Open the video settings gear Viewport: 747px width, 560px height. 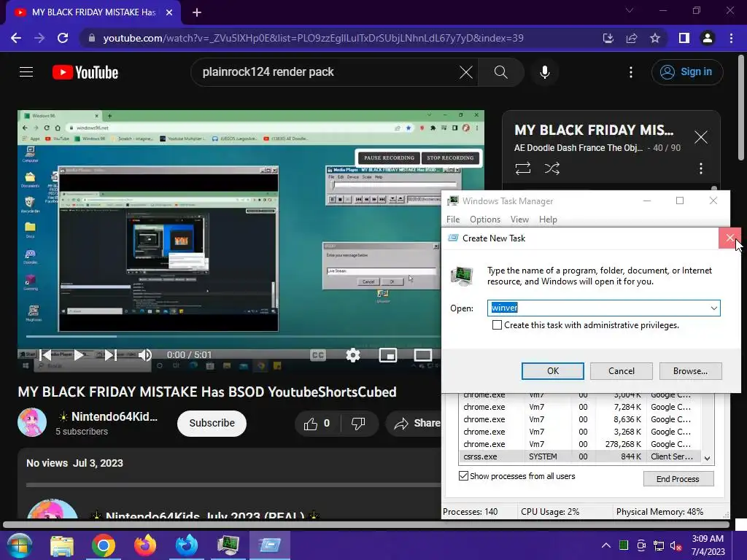click(x=353, y=355)
